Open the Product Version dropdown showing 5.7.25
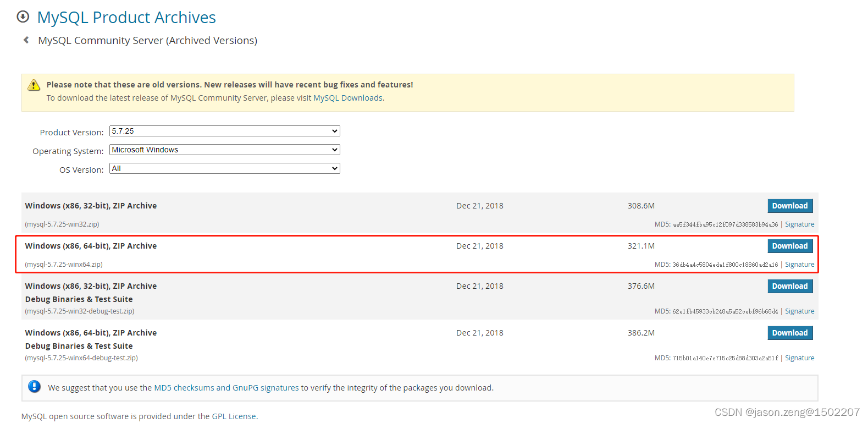The image size is (868, 423). coord(225,131)
